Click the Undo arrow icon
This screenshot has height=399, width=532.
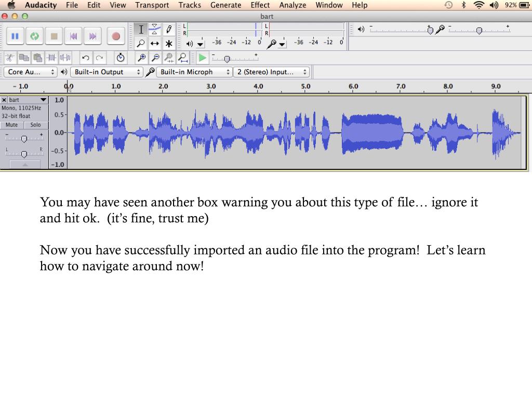point(86,58)
